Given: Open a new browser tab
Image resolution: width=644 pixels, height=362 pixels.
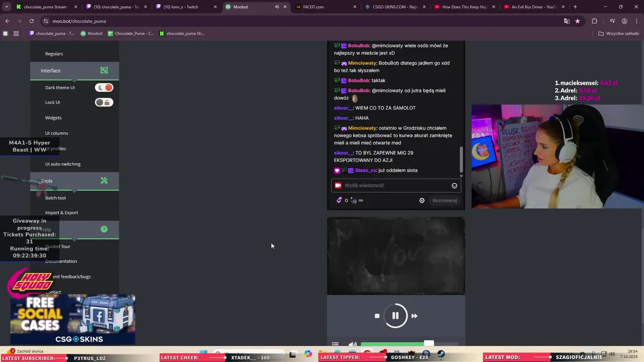Looking at the screenshot, I should pyautogui.click(x=575, y=7).
